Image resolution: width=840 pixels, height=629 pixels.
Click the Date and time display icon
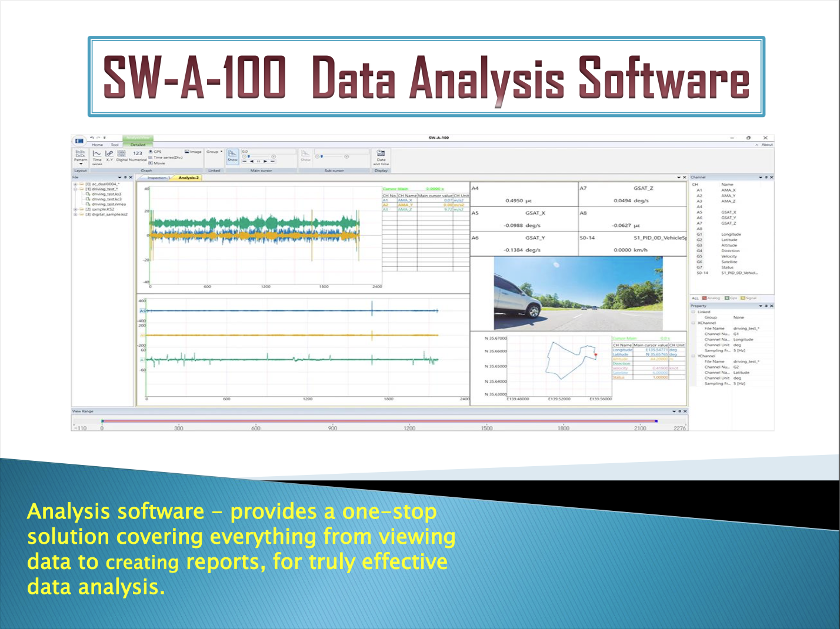pos(381,157)
